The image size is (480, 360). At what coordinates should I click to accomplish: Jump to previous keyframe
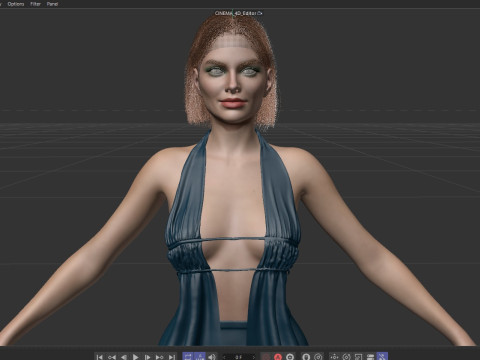coord(112,357)
